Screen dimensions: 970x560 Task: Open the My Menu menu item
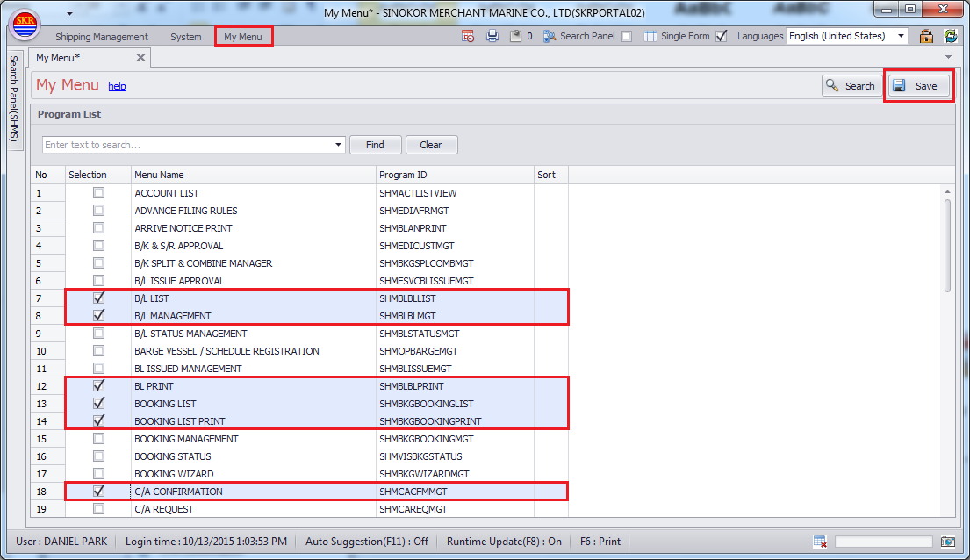point(243,37)
